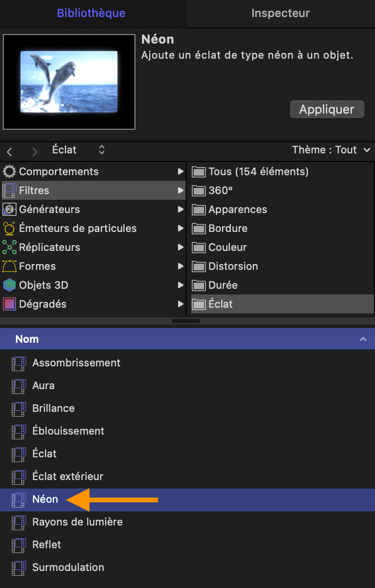Click the Néon dolphin preview thumbnail
375x588 pixels.
point(69,81)
